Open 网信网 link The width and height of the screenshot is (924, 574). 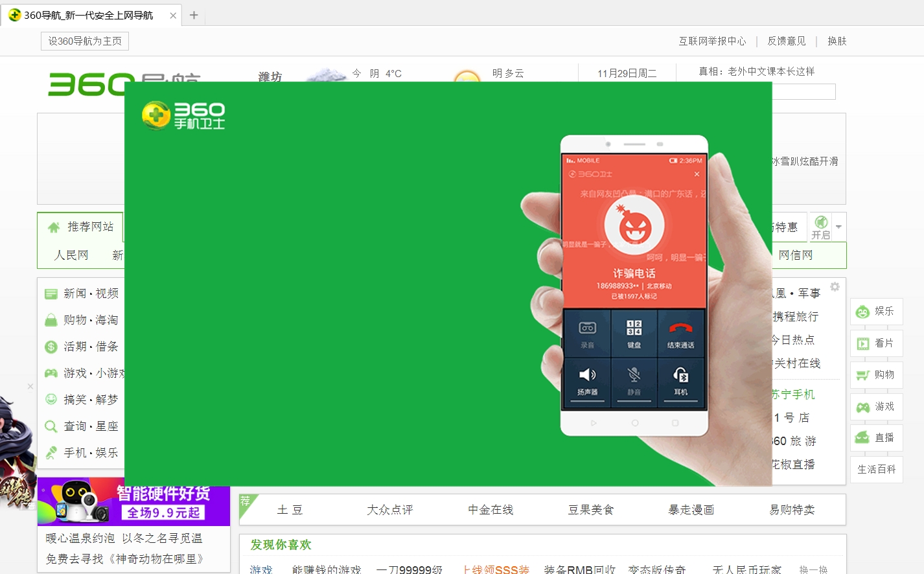tap(796, 255)
